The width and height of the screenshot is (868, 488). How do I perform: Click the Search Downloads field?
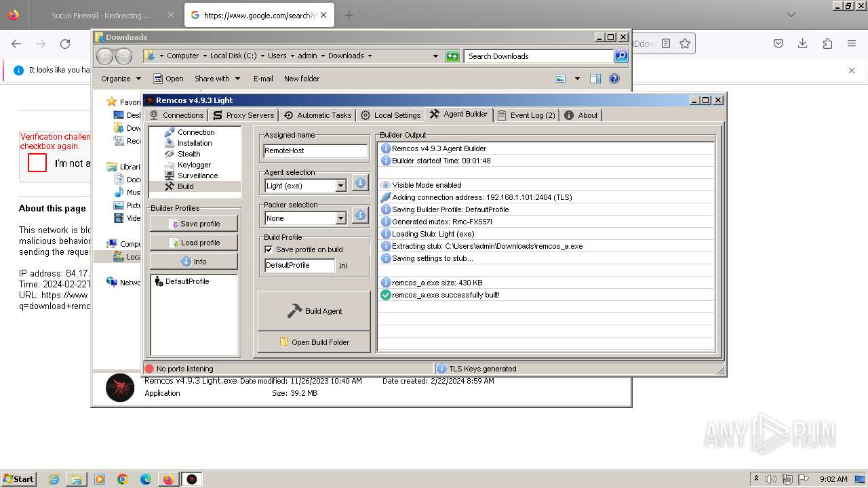click(539, 56)
